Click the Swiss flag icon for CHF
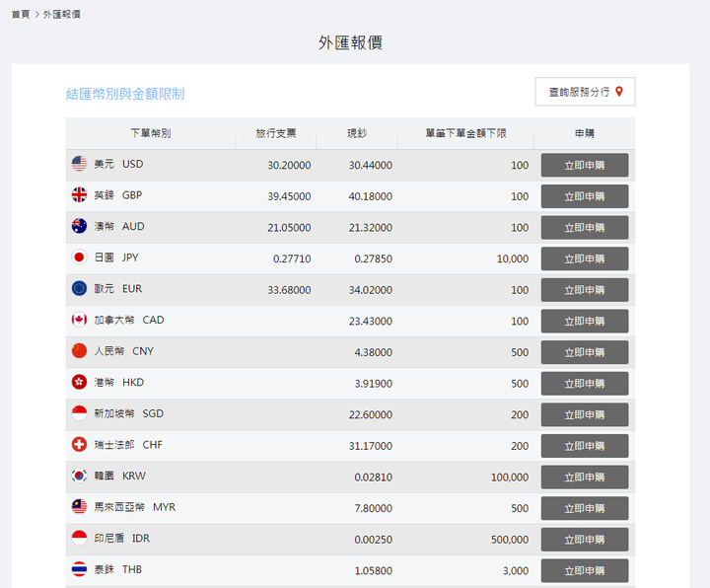Screen dimensions: 710x588 click(79, 445)
